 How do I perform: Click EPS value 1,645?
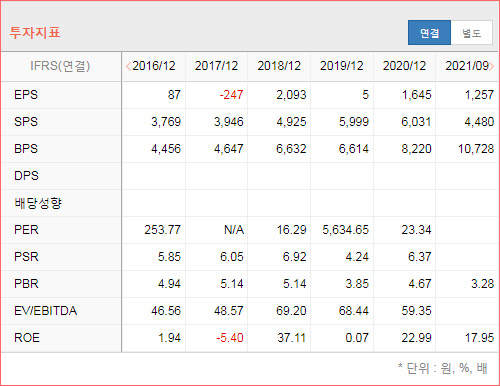tap(417, 95)
